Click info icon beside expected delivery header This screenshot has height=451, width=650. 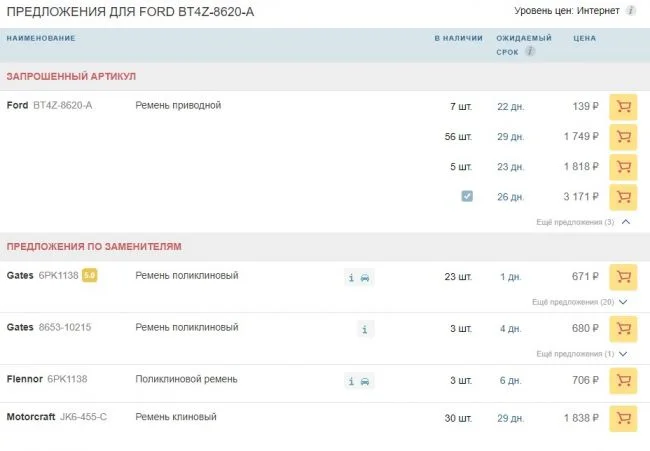pos(530,51)
